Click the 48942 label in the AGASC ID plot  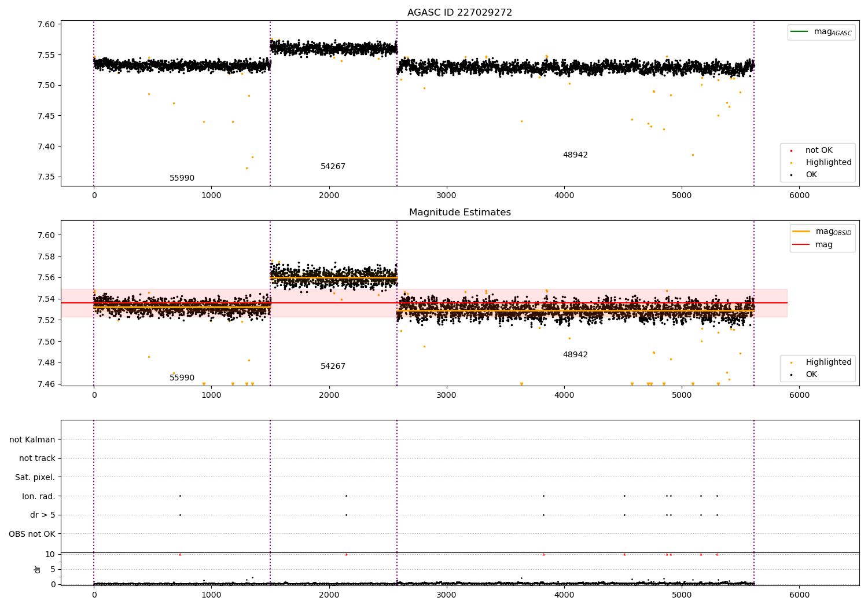click(575, 155)
